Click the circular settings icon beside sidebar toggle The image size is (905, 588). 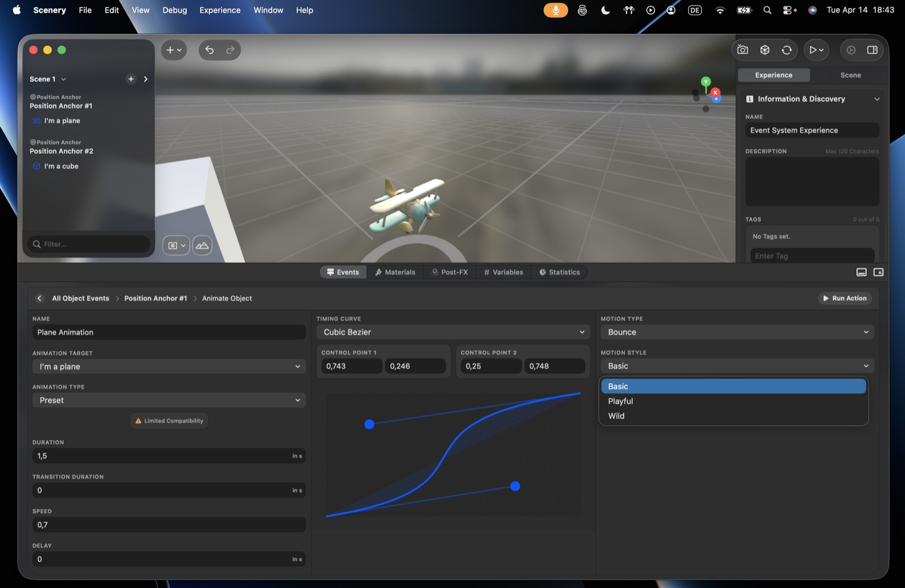pos(851,50)
